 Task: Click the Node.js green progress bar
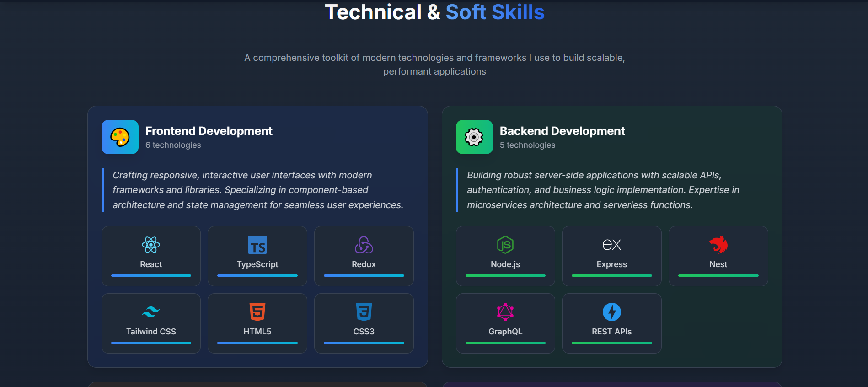pyautogui.click(x=505, y=275)
